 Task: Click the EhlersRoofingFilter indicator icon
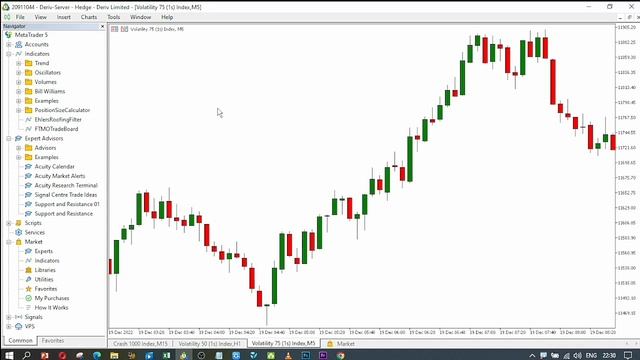tap(29, 119)
